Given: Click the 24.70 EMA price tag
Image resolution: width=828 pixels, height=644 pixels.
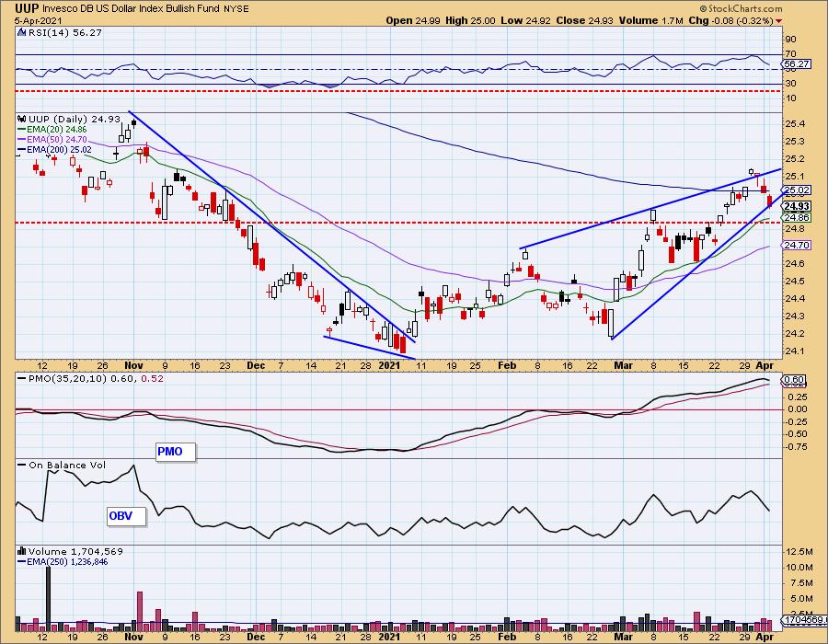Looking at the screenshot, I should coord(797,245).
